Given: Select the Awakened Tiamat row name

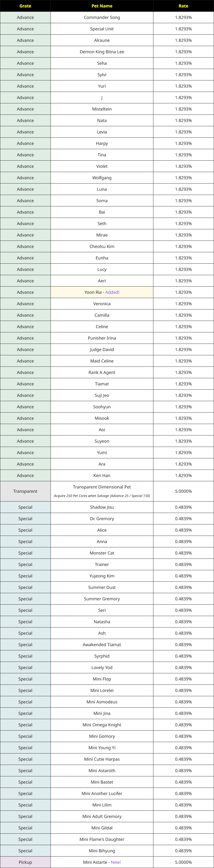Looking at the screenshot, I should click(102, 645).
